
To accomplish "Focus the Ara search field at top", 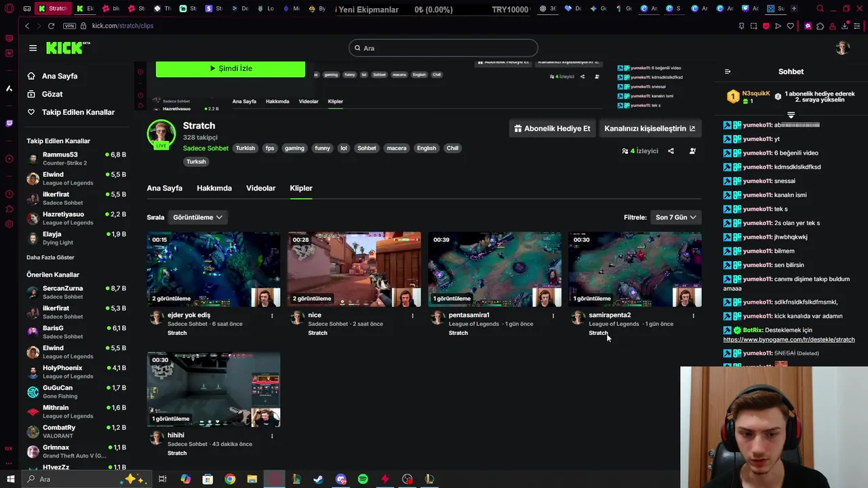I will (443, 48).
